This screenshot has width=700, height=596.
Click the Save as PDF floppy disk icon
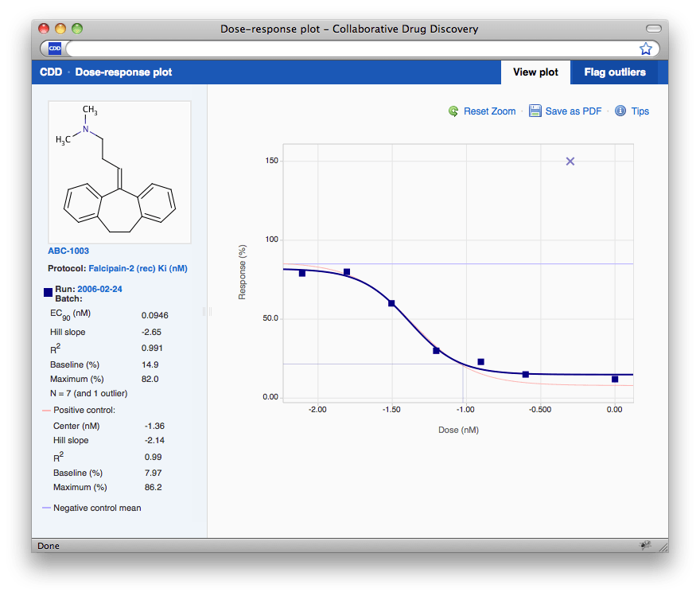pos(535,111)
